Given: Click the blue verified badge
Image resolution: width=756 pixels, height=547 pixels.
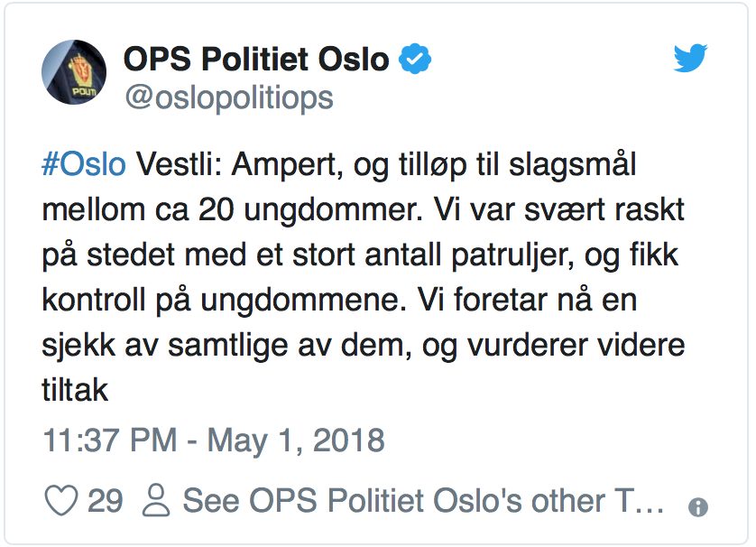Looking at the screenshot, I should [x=416, y=60].
